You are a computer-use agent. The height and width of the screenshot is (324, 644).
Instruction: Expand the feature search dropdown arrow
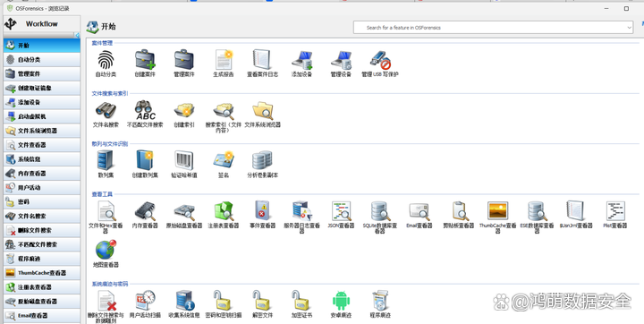pyautogui.click(x=629, y=28)
